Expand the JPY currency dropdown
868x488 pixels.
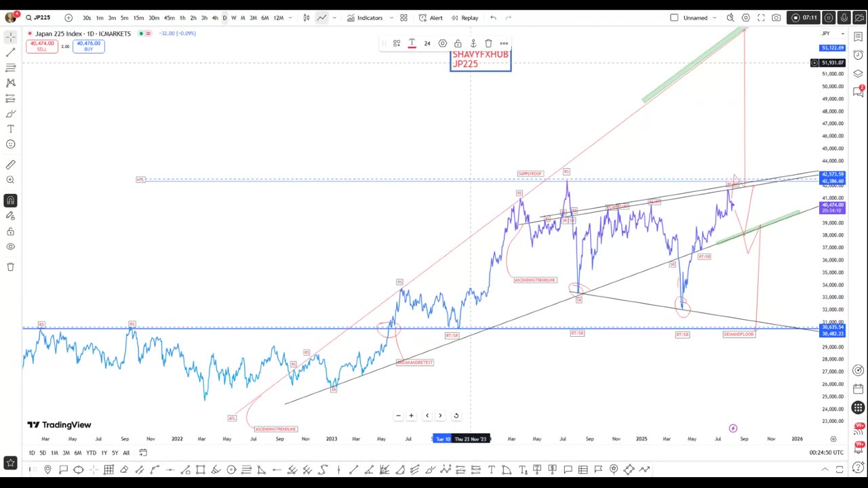tap(833, 33)
